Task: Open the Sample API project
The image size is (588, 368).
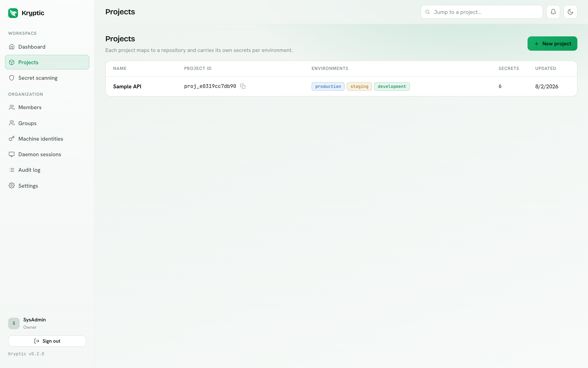Action: (127, 86)
